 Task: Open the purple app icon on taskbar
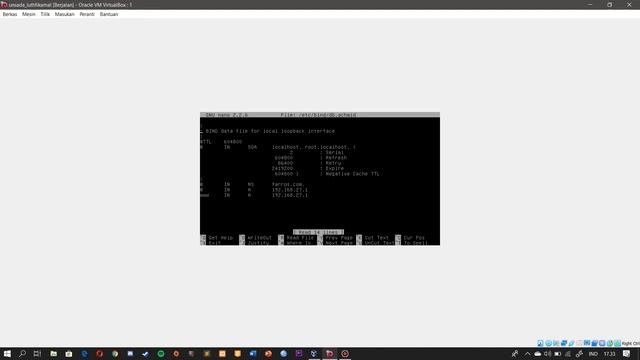coord(299,353)
